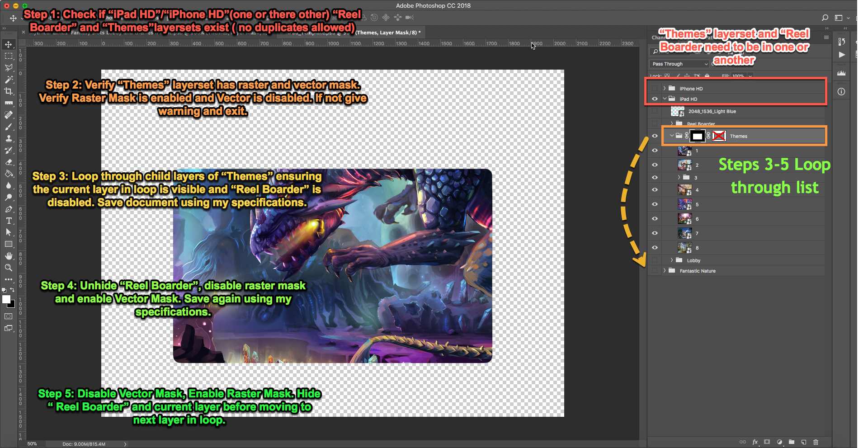Select the Blur tool
The height and width of the screenshot is (448, 868).
pyautogui.click(x=9, y=185)
